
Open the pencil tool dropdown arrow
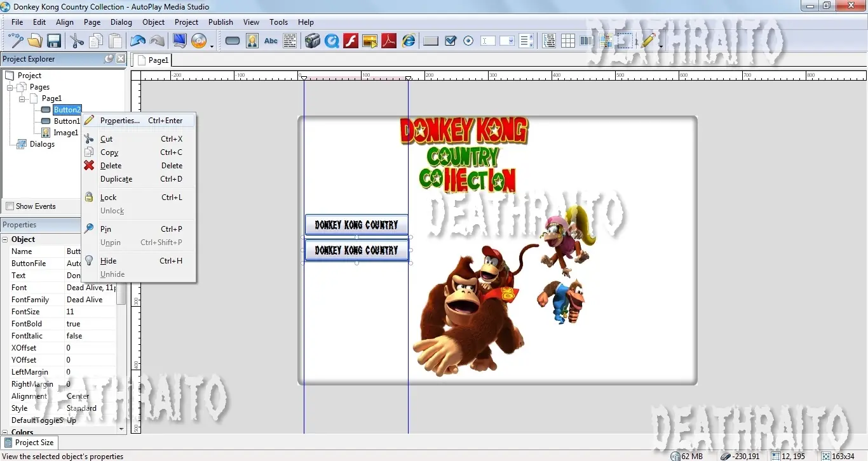[660, 45]
